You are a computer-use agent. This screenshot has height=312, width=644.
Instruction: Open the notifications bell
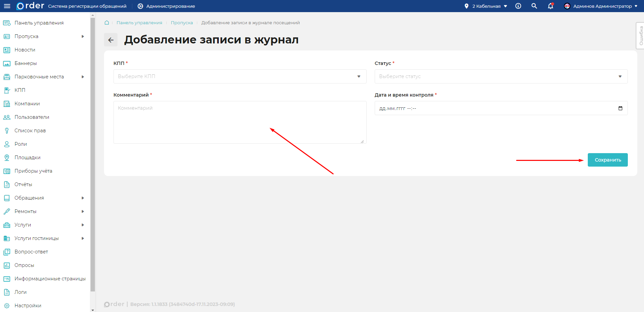coord(550,6)
